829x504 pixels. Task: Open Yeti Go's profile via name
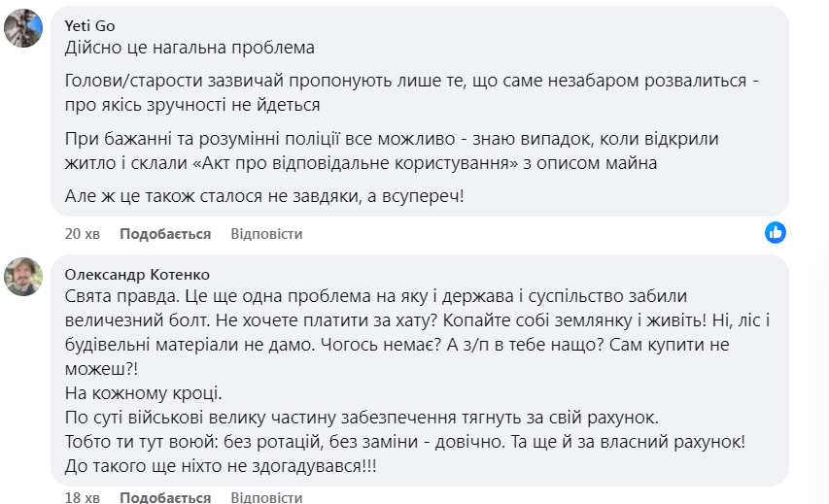[x=89, y=26]
